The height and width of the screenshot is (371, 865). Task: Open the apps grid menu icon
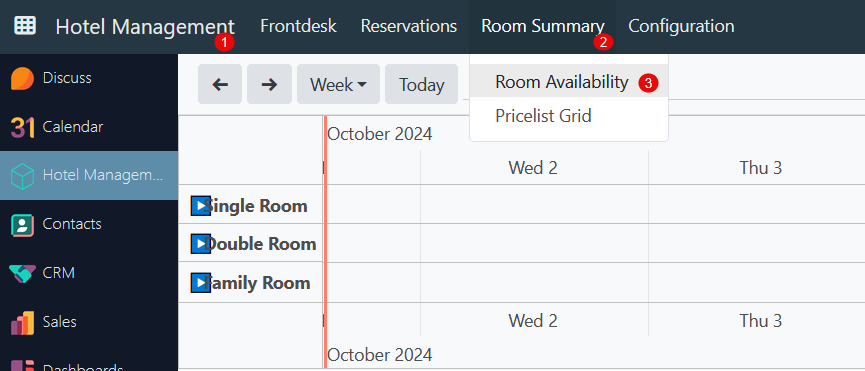coord(25,25)
